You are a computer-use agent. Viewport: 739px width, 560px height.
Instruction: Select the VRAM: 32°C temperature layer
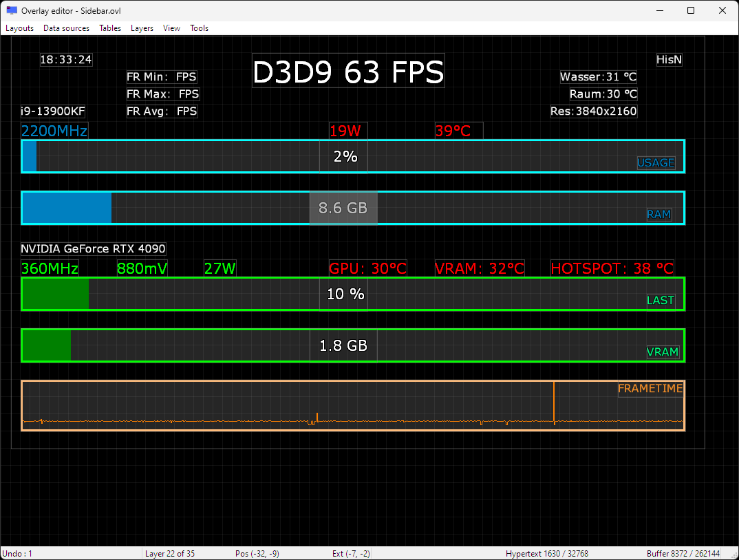[480, 268]
